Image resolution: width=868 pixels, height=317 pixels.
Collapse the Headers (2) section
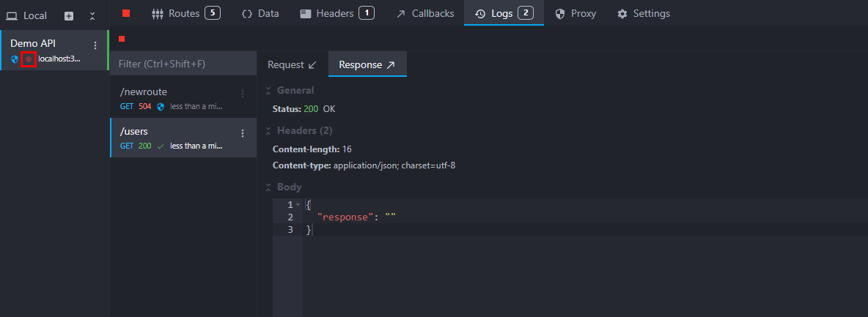pyautogui.click(x=268, y=131)
